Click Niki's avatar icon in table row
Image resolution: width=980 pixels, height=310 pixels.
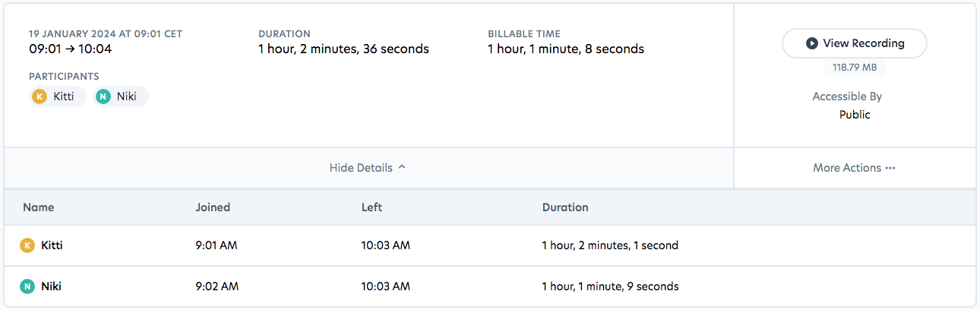[x=27, y=286]
